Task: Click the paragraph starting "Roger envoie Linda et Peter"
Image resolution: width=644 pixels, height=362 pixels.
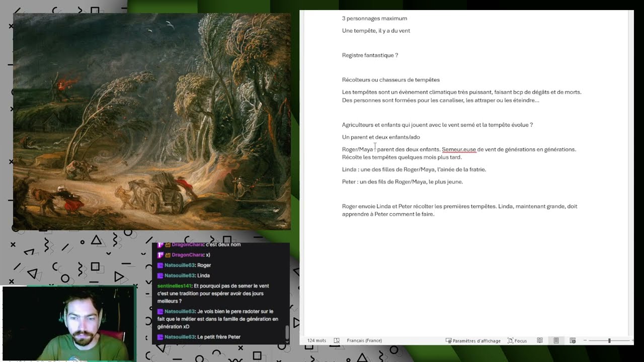Action: pyautogui.click(x=459, y=210)
